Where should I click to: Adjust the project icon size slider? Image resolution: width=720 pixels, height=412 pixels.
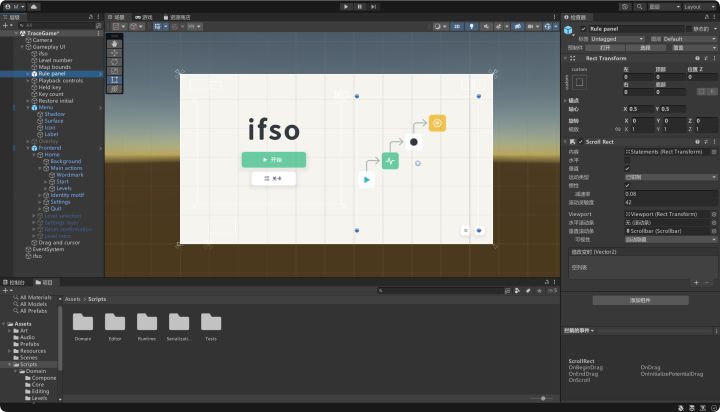(543, 398)
